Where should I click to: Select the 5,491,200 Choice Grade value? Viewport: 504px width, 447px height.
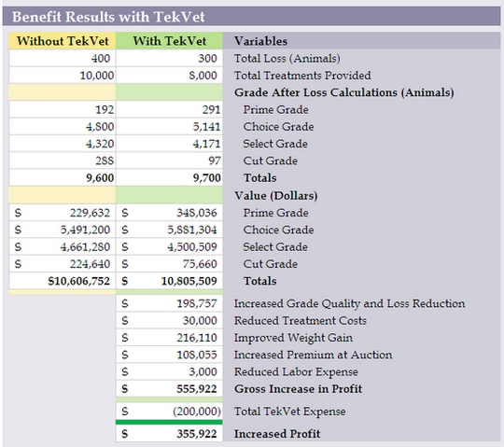[63, 230]
